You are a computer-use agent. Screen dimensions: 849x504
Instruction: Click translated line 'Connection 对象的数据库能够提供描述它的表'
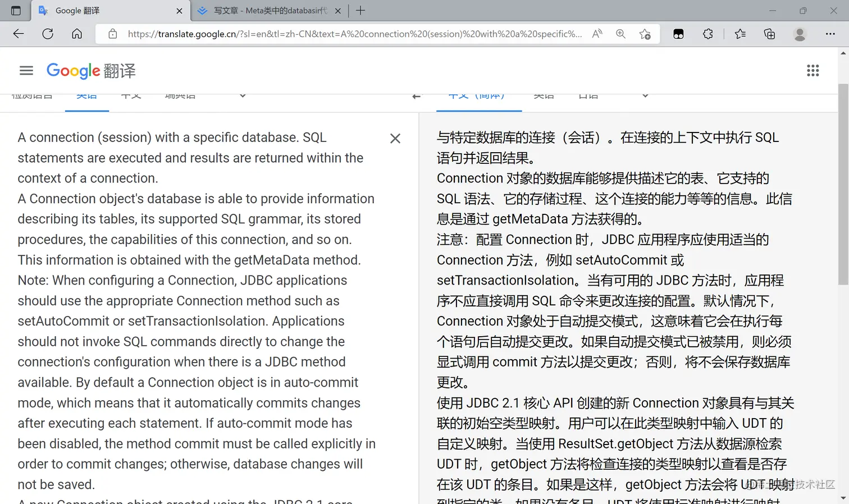(x=603, y=178)
